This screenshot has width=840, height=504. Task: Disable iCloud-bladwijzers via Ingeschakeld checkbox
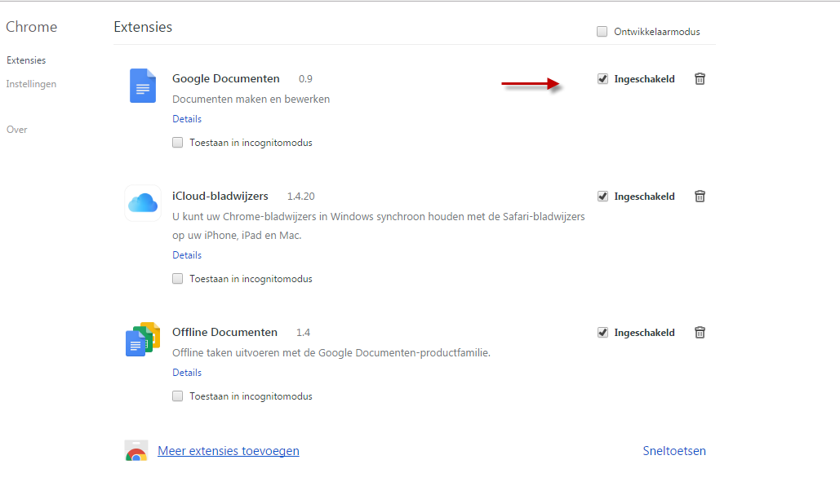602,197
